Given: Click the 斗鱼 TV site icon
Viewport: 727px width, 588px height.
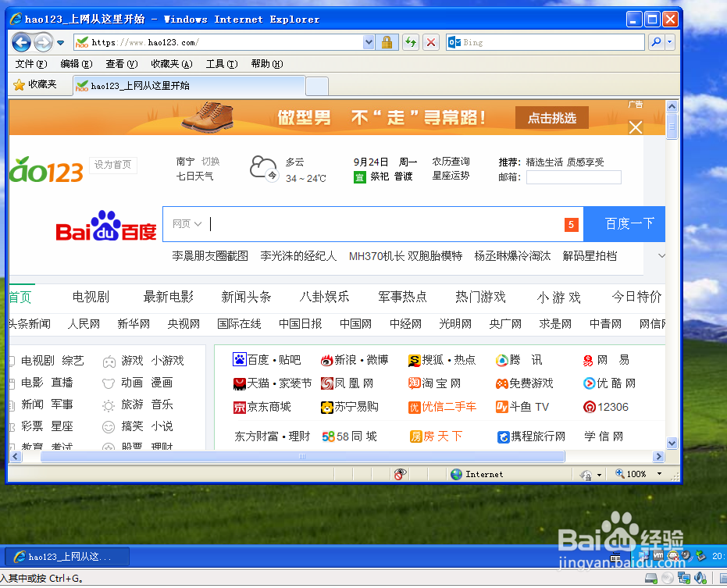Looking at the screenshot, I should [501, 406].
